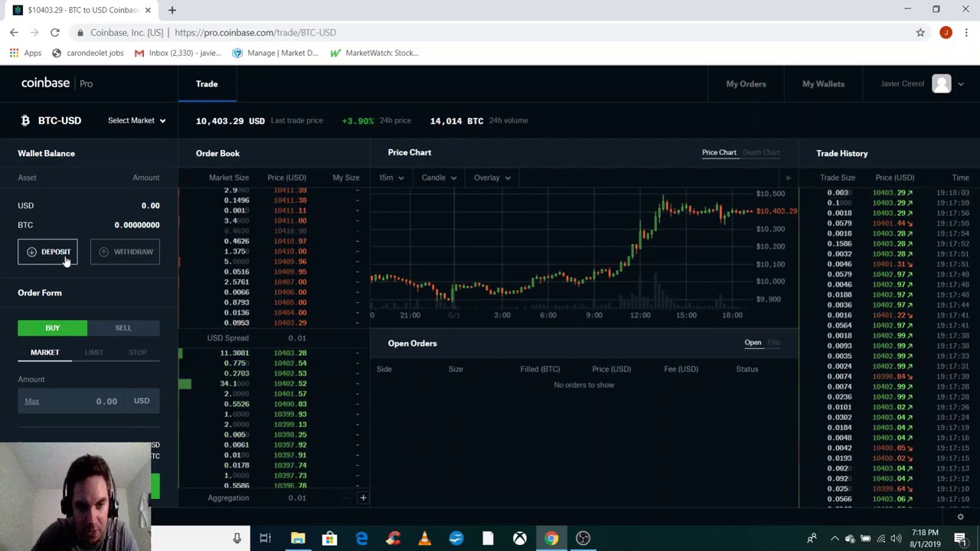Decrease order book aggregation with minus

pos(345,498)
